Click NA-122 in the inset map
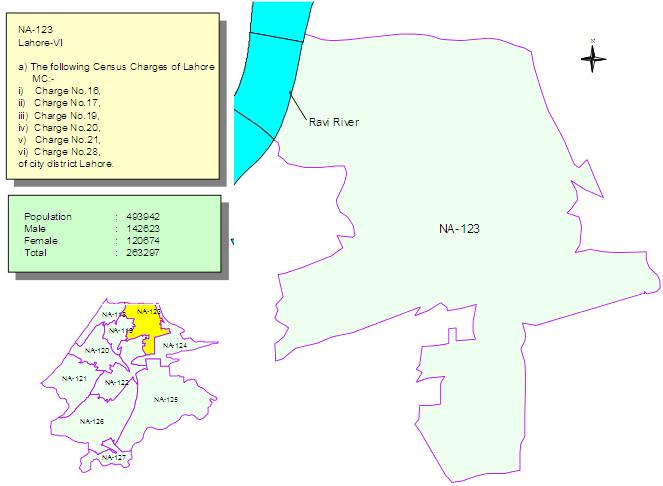Viewport: 663px width, 486px height. pyautogui.click(x=117, y=382)
